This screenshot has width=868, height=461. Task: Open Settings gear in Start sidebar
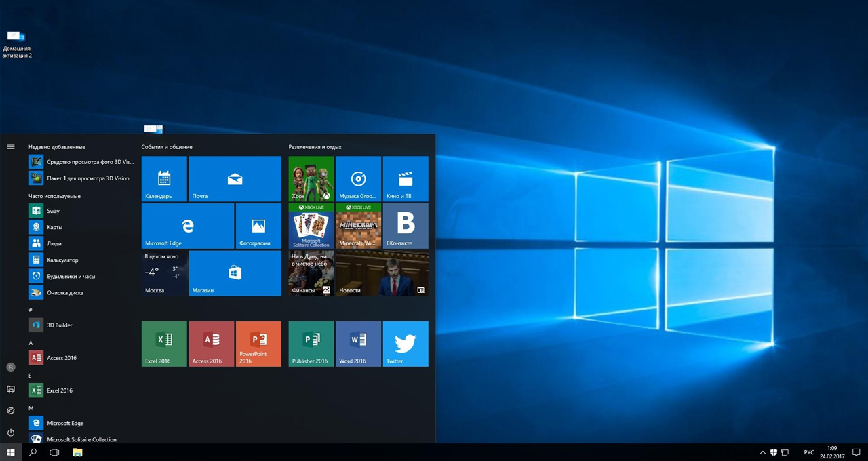[x=11, y=411]
